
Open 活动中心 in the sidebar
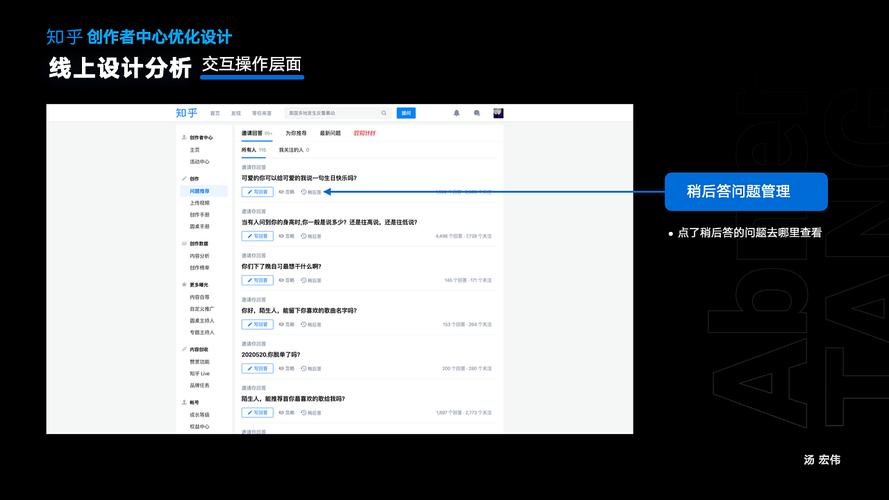200,162
